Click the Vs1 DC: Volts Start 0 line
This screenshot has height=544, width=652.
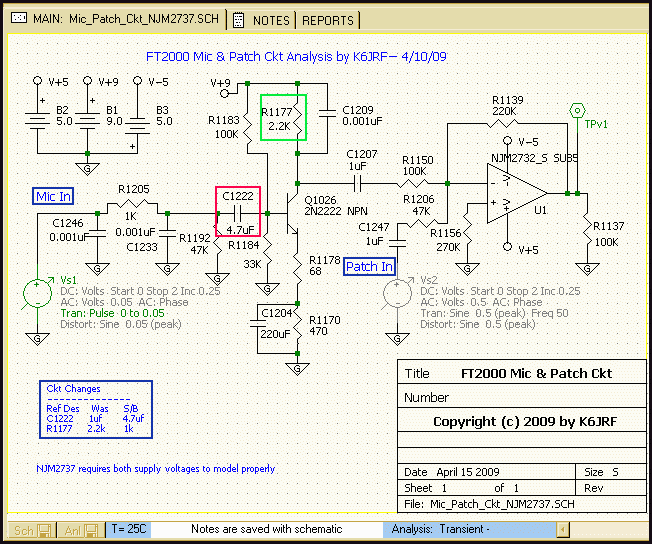click(x=140, y=291)
